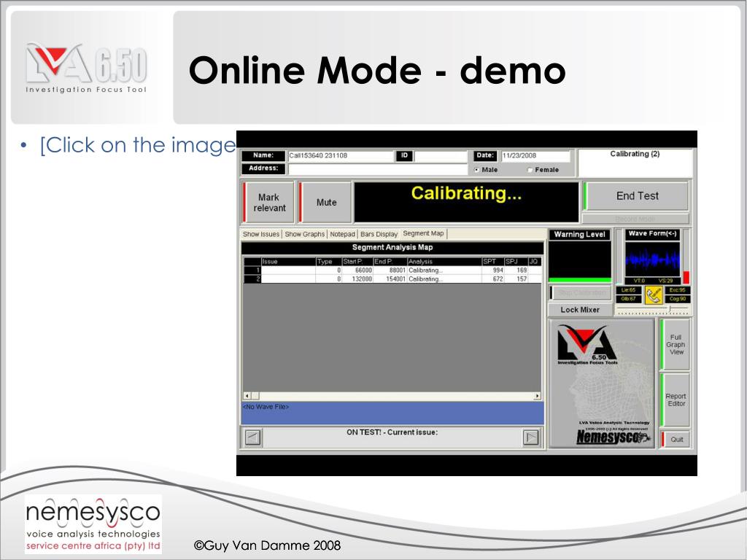This screenshot has height=560, width=747.
Task: Click the Mark relevant button
Action: point(268,203)
